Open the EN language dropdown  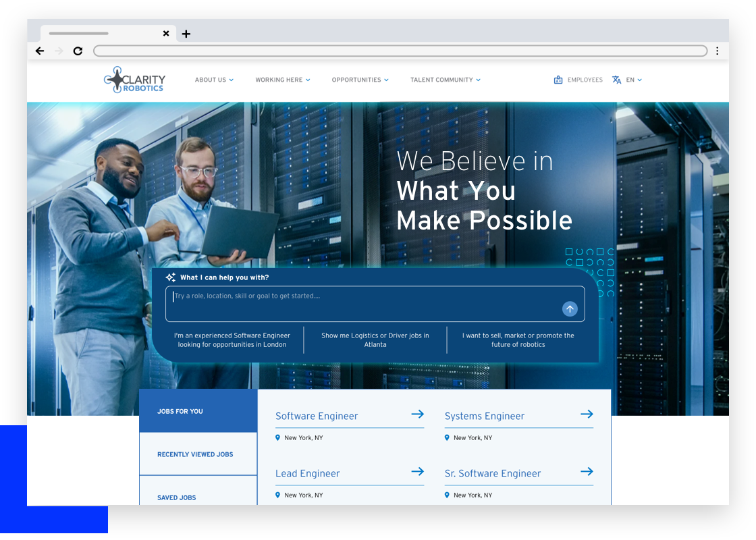tap(634, 80)
